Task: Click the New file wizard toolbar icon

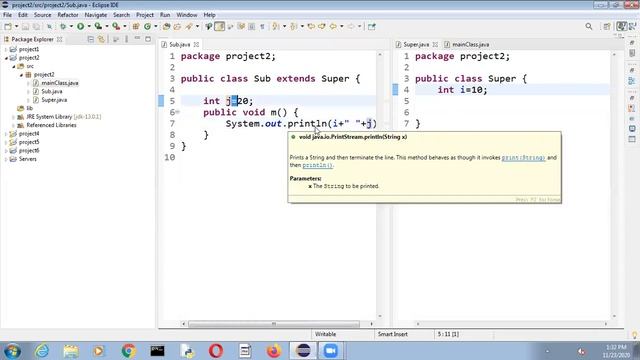Action: point(8,27)
